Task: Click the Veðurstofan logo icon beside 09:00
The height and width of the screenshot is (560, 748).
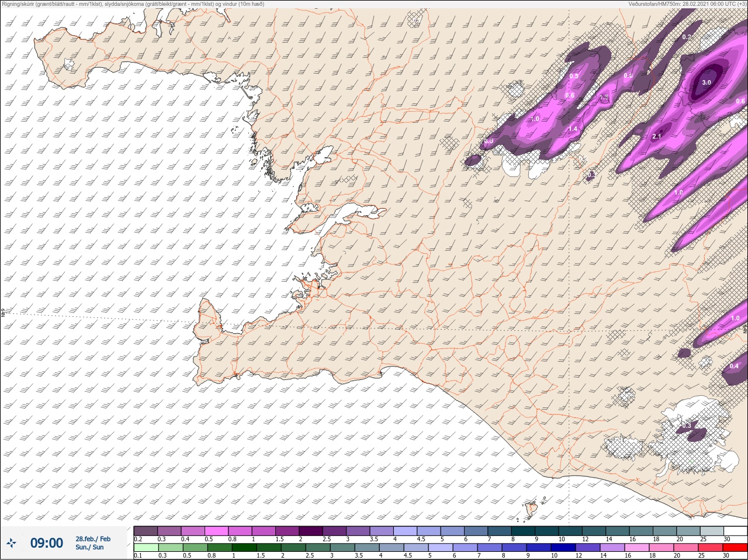Action: coord(11,544)
